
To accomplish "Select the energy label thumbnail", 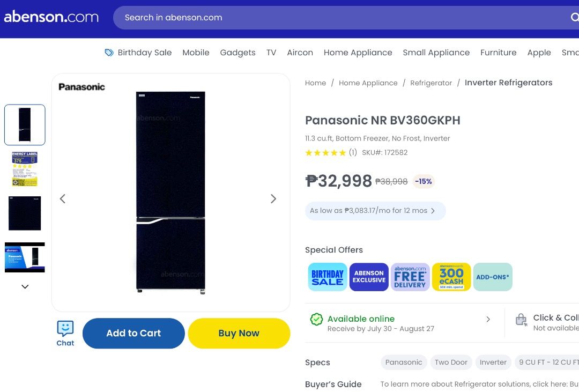I will [25, 169].
